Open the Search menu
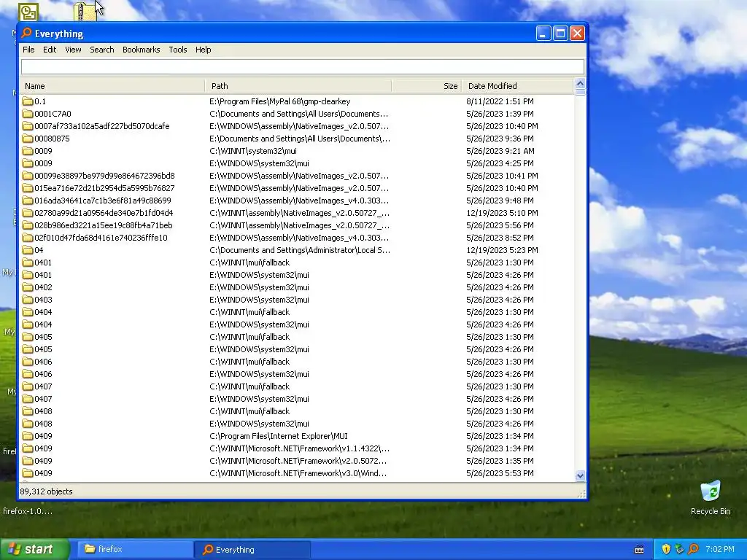Image resolution: width=747 pixels, height=560 pixels. pos(102,50)
